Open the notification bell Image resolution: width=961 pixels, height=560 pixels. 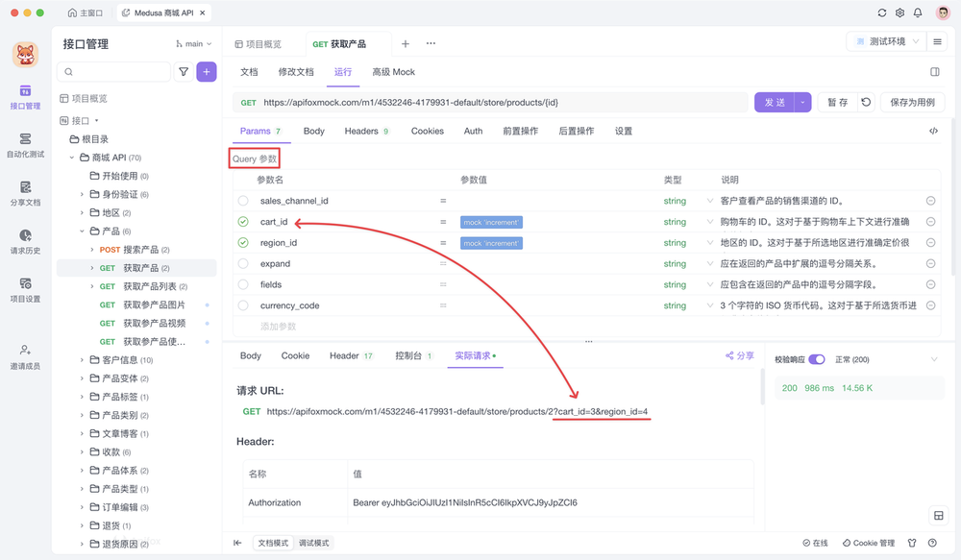coord(918,12)
